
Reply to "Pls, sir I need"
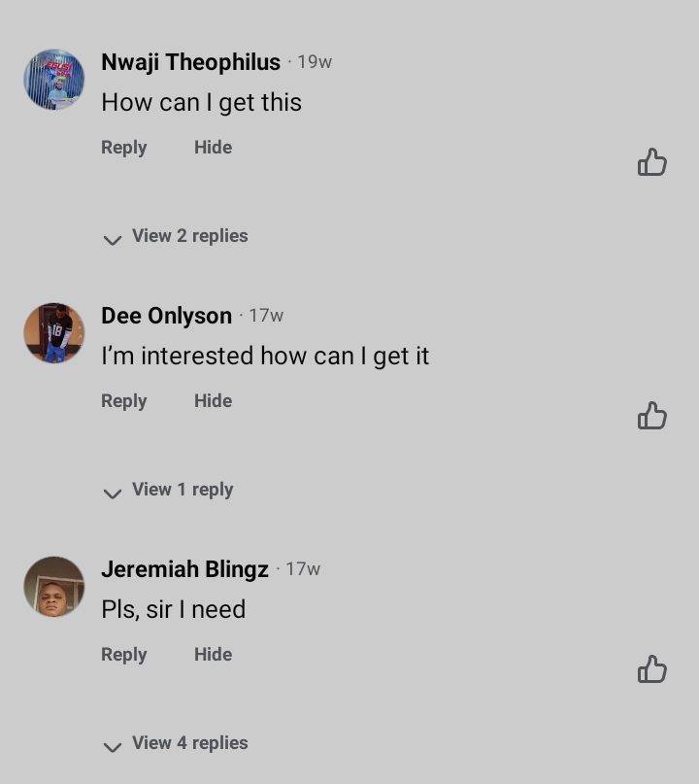pos(123,655)
